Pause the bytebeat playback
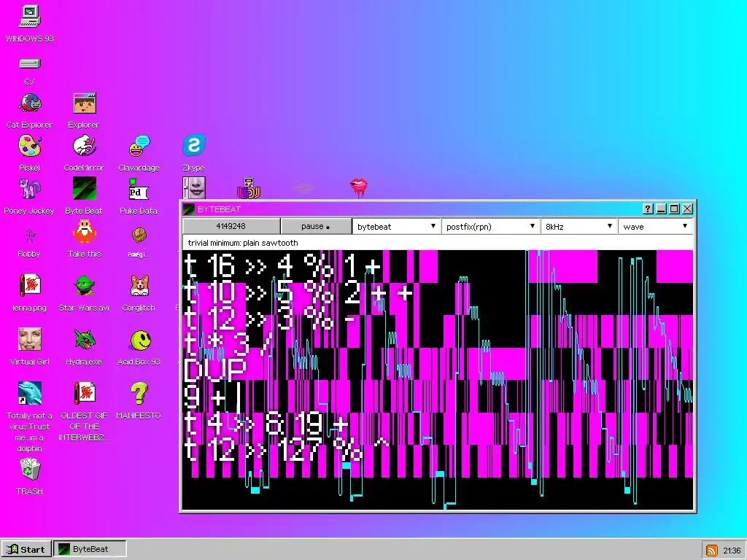Image resolution: width=747 pixels, height=560 pixels. [x=316, y=227]
